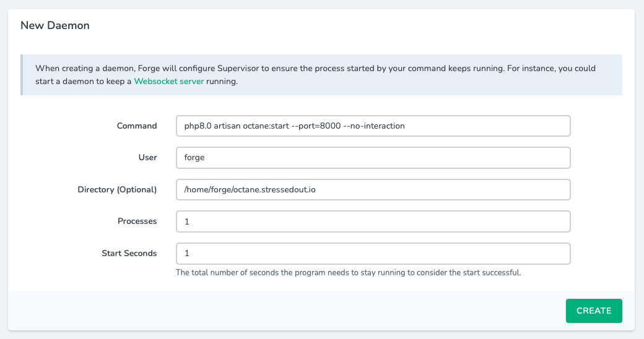This screenshot has width=644, height=339.
Task: Click into the Processes input
Action: point(373,221)
